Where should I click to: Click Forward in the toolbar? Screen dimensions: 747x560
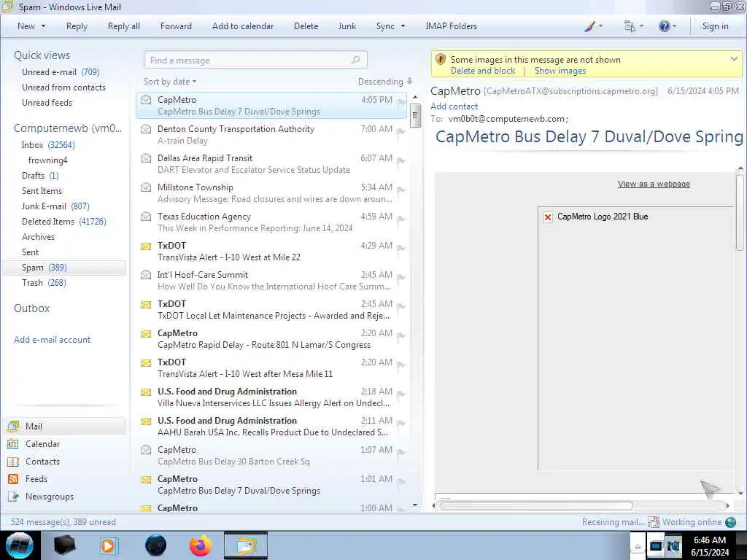click(176, 26)
